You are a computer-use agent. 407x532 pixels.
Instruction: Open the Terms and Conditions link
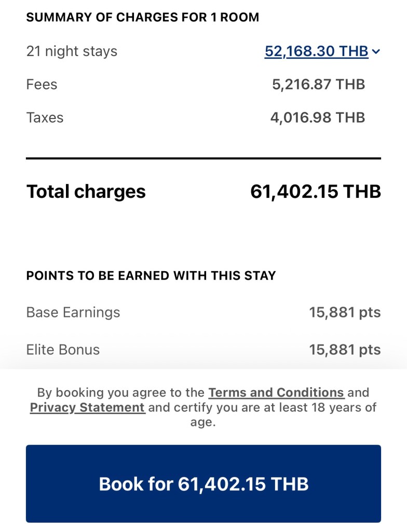276,392
